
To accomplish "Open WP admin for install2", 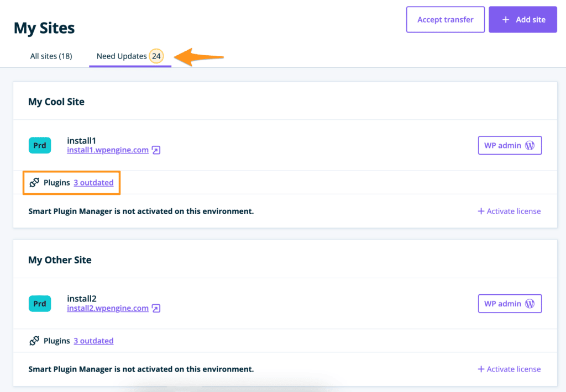I will 510,304.
